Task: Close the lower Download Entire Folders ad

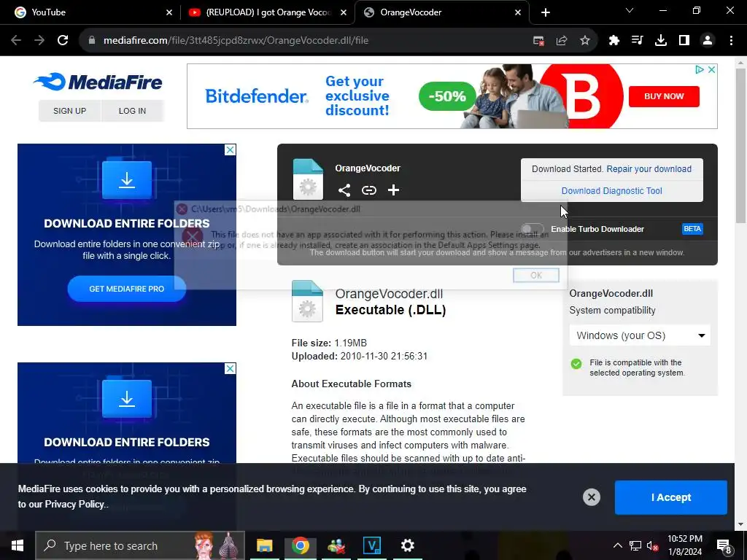Action: (230, 368)
